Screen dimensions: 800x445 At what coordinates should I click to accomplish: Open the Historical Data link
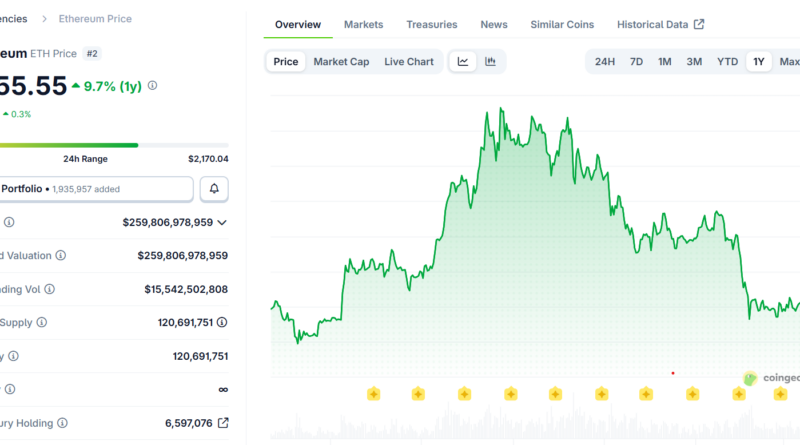point(660,24)
